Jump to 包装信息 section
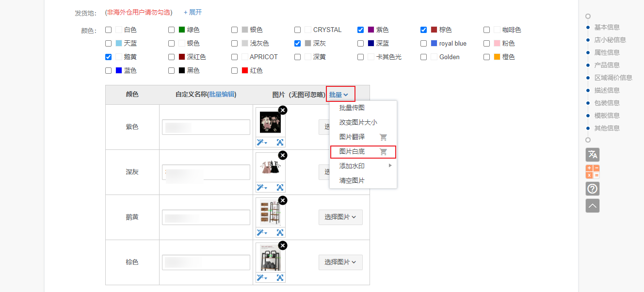The width and height of the screenshot is (644, 292). click(x=607, y=103)
